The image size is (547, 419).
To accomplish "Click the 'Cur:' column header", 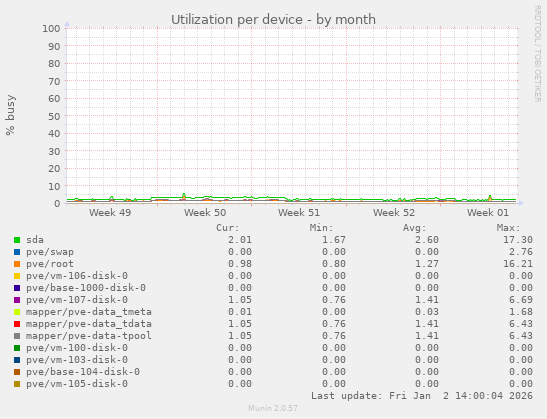I will 227,228.
